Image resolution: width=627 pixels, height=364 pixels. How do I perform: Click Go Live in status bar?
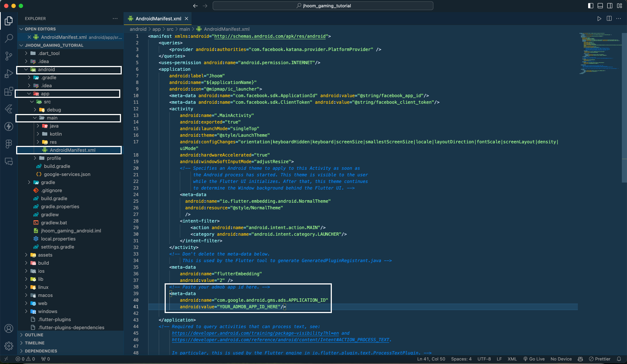(x=534, y=359)
